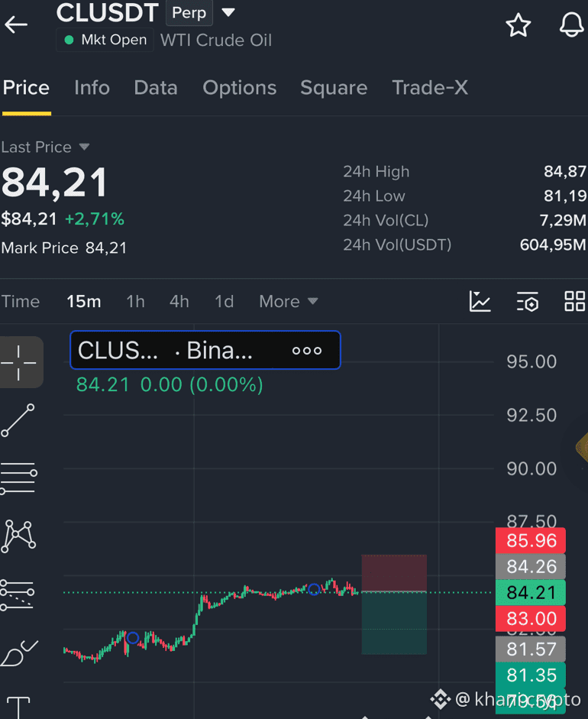
Task: Select the crosshair cursor tool
Action: click(19, 363)
